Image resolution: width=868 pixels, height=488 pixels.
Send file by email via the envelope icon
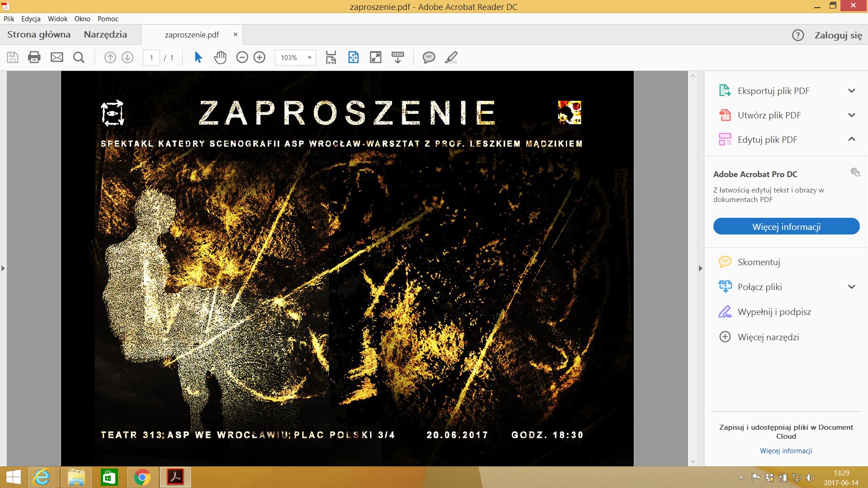57,57
